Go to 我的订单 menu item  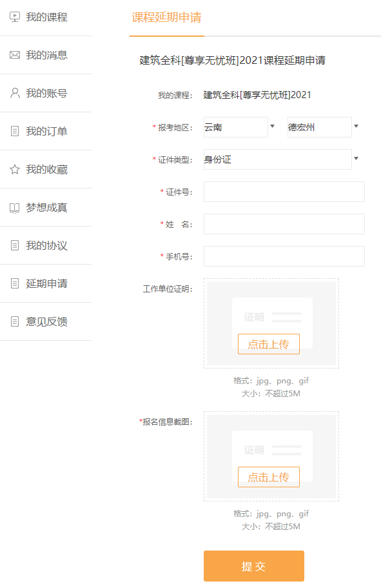(x=46, y=131)
